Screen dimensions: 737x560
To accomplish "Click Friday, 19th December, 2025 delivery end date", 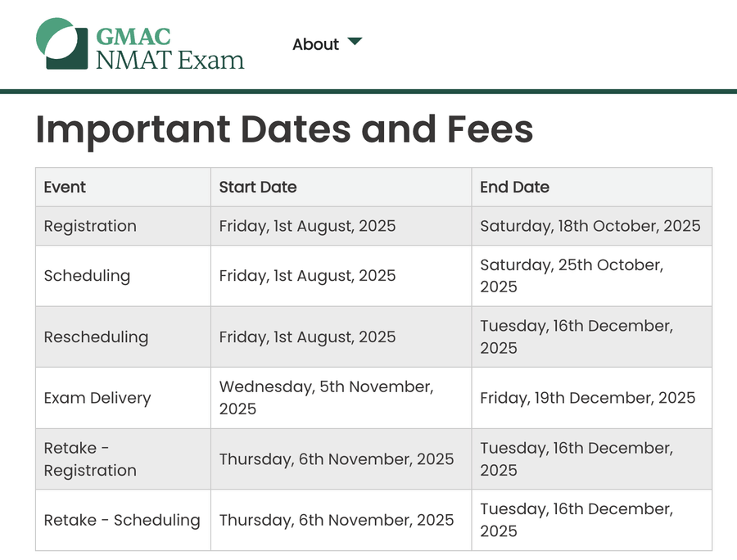I will (586, 398).
